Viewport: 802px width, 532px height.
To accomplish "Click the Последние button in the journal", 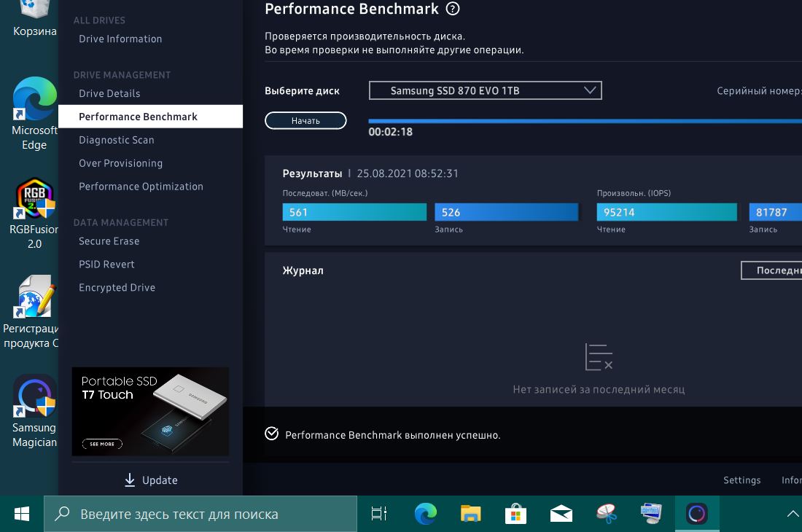I will [771, 270].
